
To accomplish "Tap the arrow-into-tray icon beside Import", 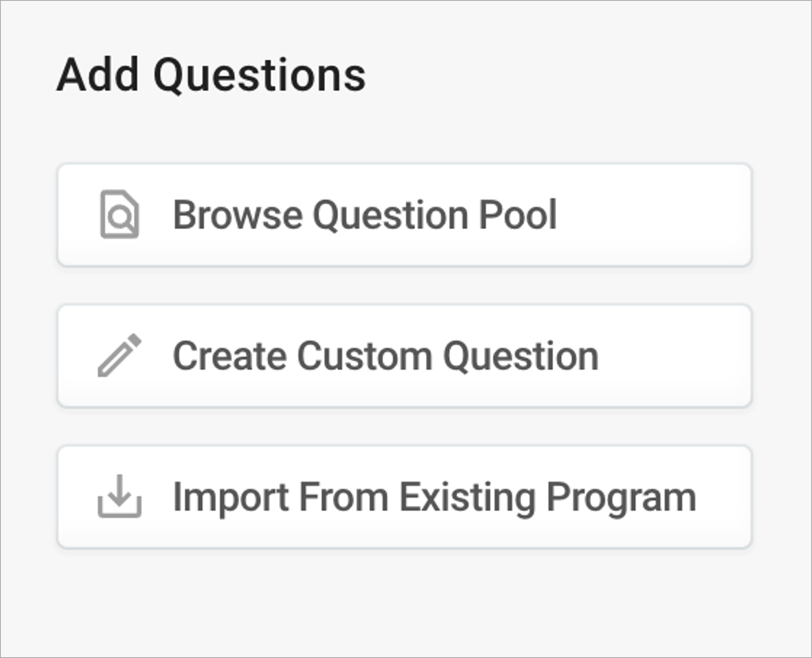I will click(x=119, y=496).
